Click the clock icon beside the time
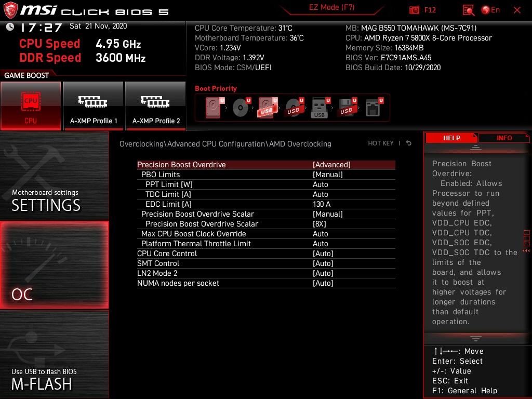Image resolution: width=532 pixels, height=399 pixels. pos(10,27)
